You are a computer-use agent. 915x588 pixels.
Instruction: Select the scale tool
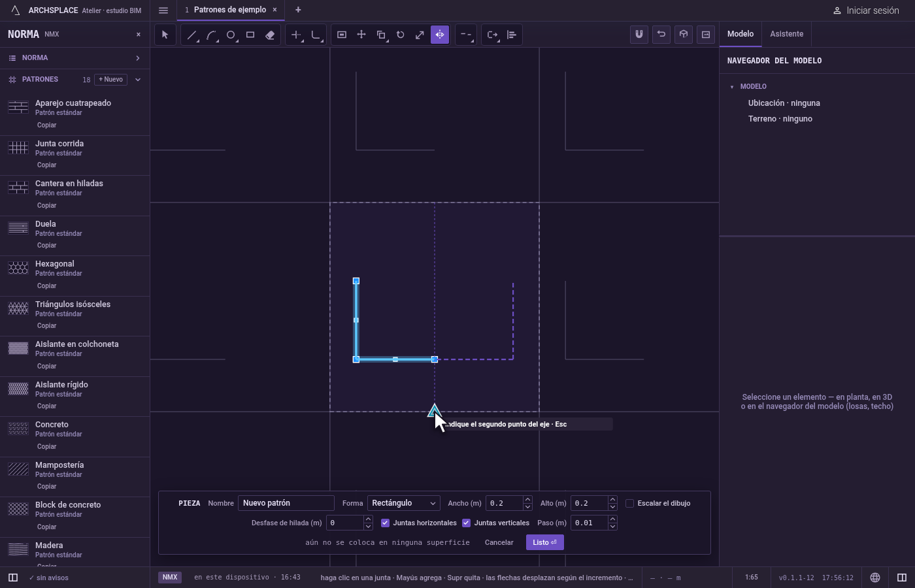click(420, 35)
